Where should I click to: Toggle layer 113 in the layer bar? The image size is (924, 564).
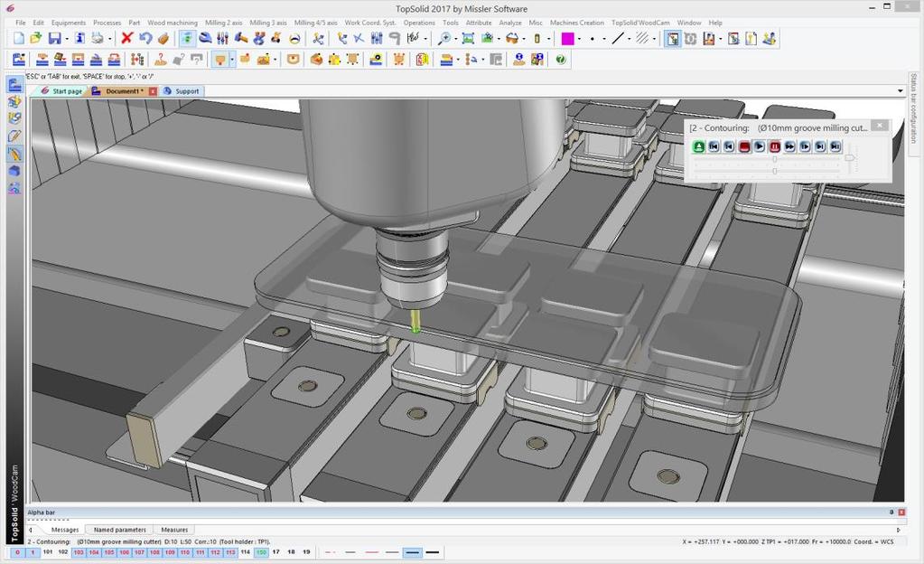[x=230, y=552]
